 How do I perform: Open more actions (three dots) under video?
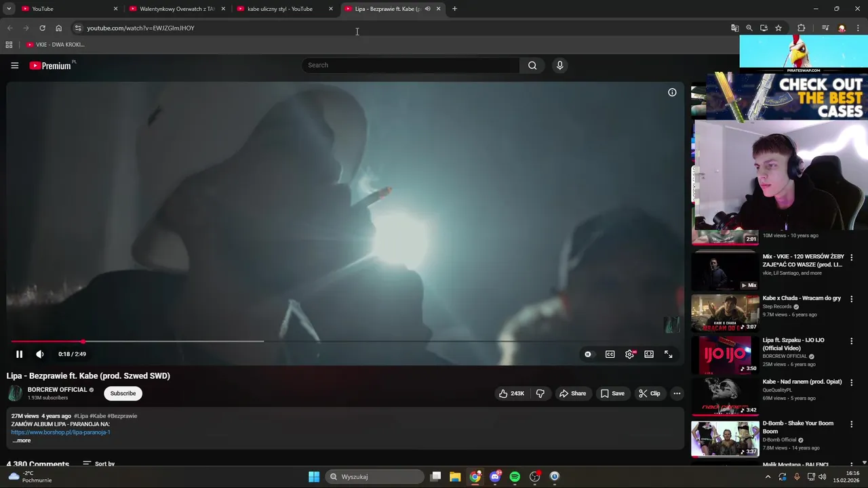(x=677, y=393)
